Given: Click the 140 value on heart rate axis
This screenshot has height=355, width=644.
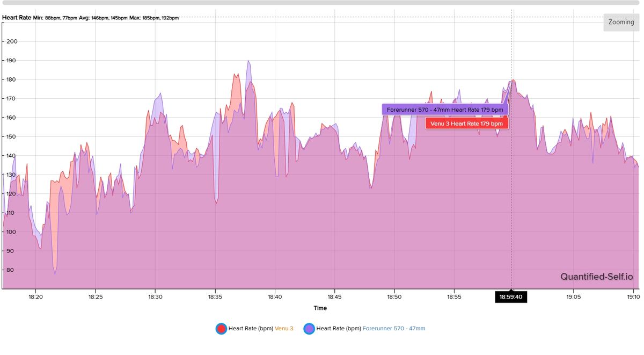Looking at the screenshot, I should point(11,156).
